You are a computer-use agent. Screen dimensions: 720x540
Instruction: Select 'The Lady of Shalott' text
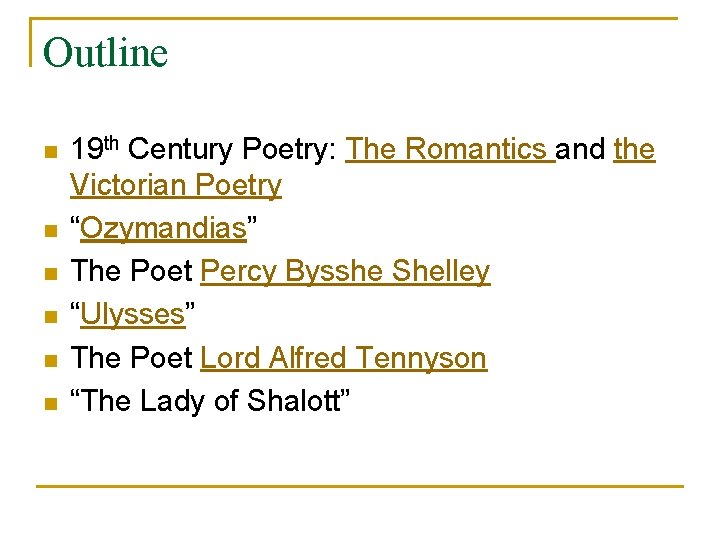(210, 400)
